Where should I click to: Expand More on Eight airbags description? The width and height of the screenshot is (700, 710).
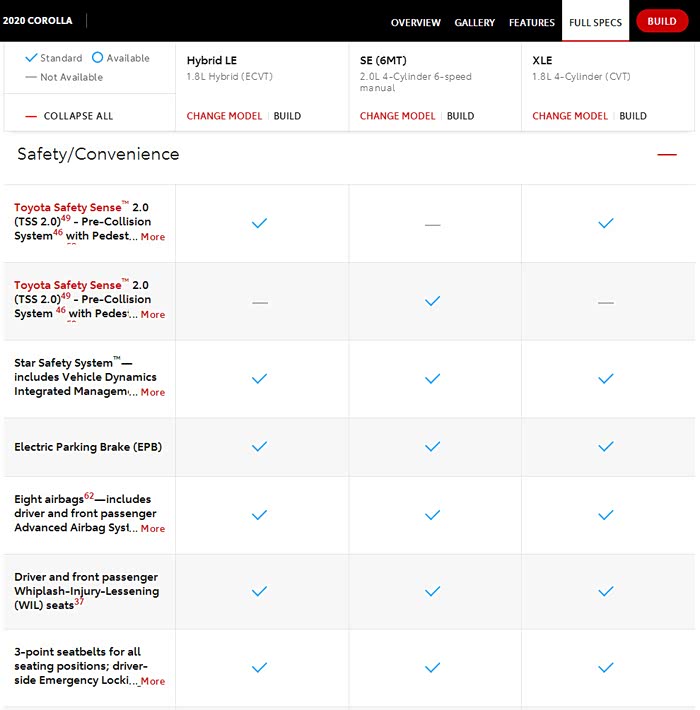[153, 529]
